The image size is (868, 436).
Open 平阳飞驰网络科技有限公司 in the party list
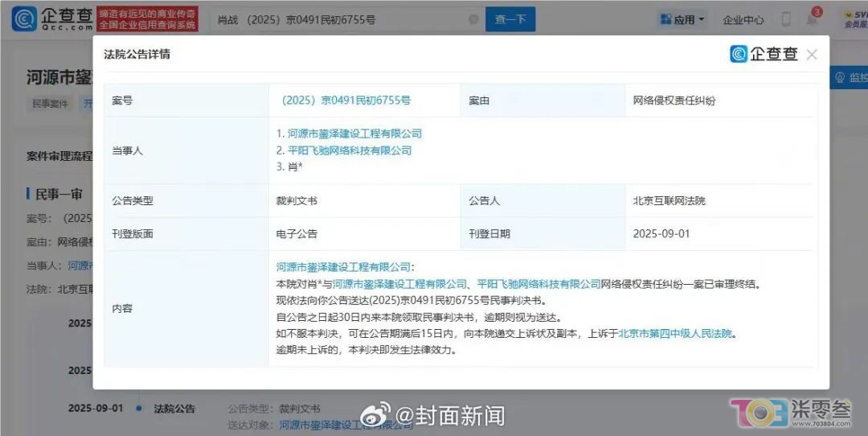click(350, 150)
